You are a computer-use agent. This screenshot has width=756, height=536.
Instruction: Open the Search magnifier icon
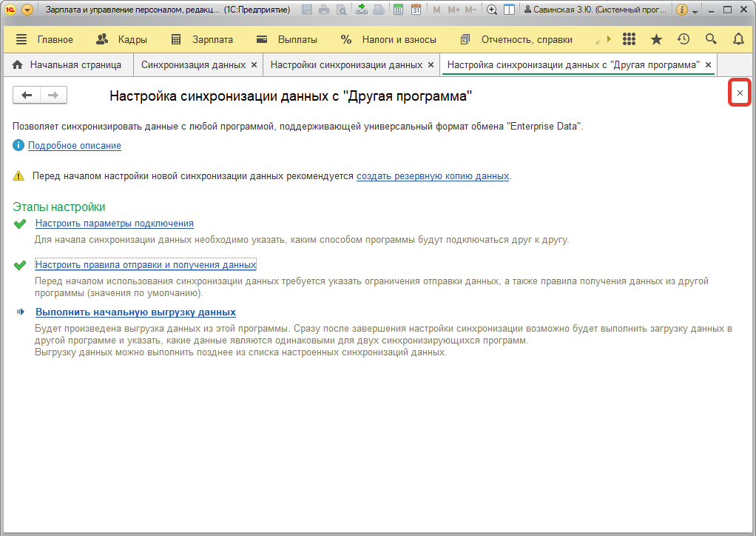point(710,38)
